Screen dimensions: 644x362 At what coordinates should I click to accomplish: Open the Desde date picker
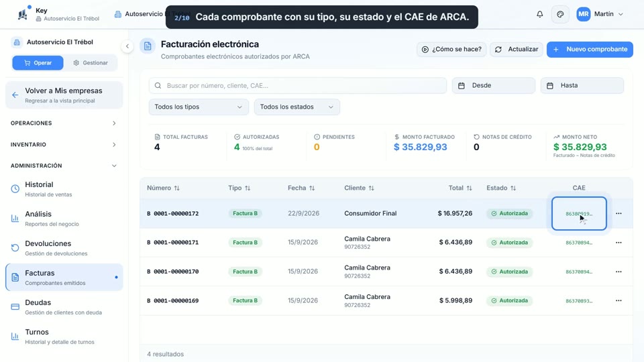click(494, 85)
